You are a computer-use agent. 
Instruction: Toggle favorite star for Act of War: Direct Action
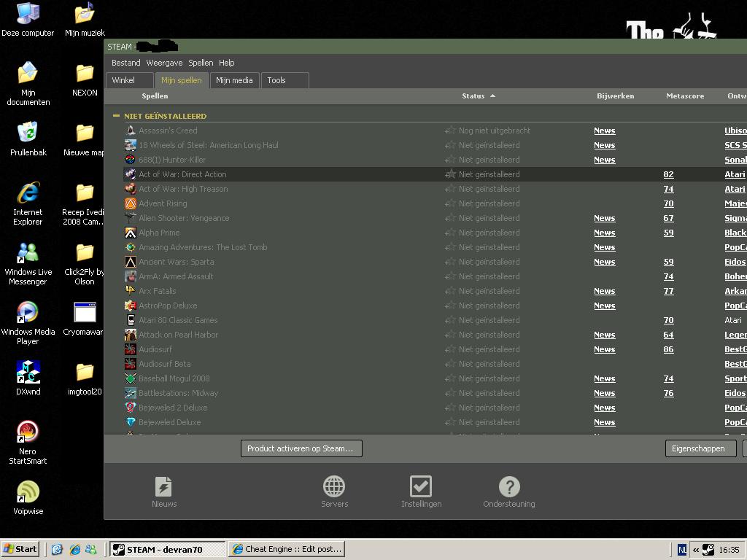[x=450, y=174]
